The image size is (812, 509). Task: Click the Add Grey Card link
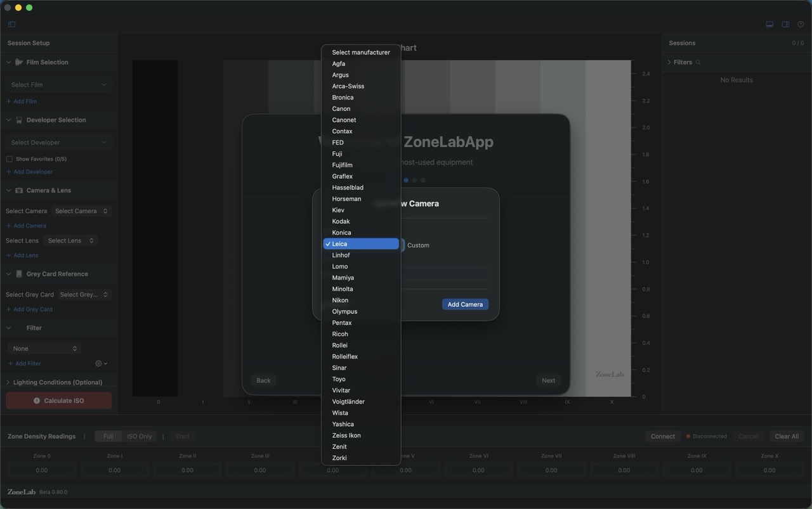(29, 309)
